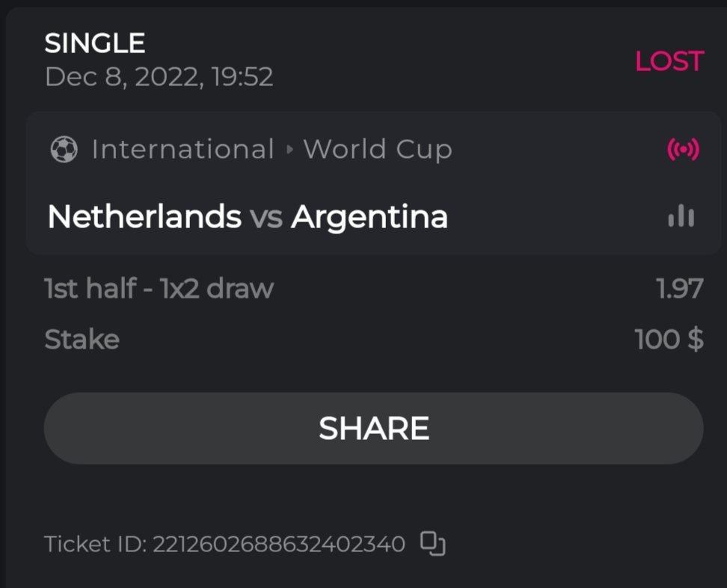The width and height of the screenshot is (727, 588).
Task: Open live broadcast signal icon
Action: click(x=683, y=150)
